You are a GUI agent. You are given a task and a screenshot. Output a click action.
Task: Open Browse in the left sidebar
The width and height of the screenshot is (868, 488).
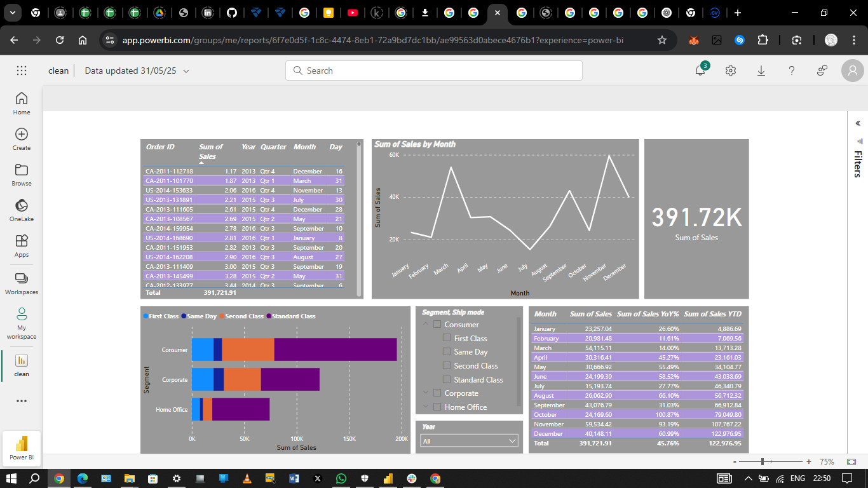(22, 175)
